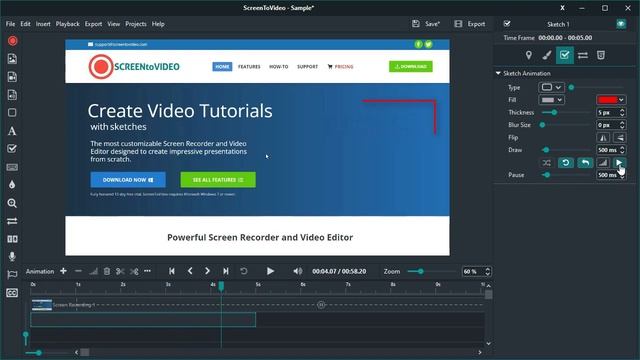Viewport: 640px width, 360px height.
Task: Mute the playback volume speaker
Action: [x=298, y=271]
